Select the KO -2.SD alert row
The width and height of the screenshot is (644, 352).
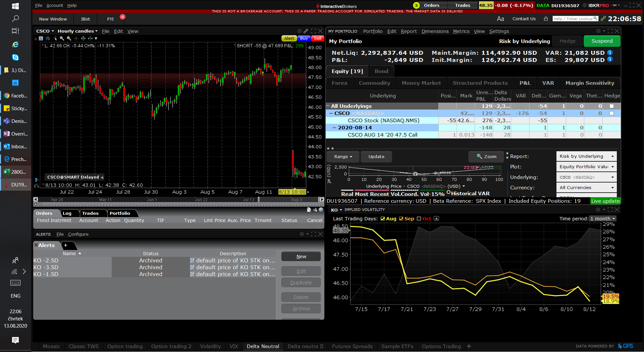(x=154, y=260)
